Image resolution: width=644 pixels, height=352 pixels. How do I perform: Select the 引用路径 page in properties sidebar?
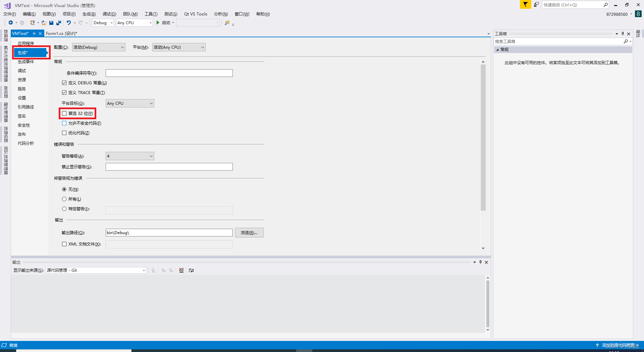26,107
